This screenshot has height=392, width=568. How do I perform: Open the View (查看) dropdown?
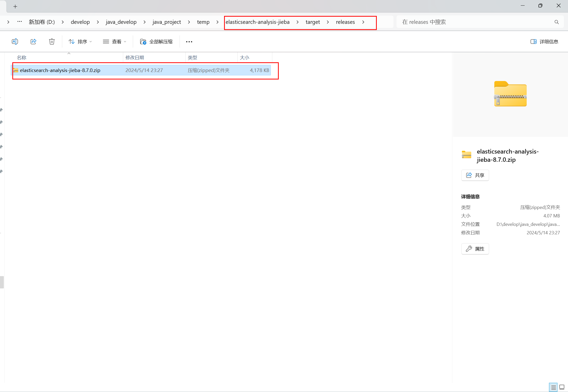pos(114,42)
